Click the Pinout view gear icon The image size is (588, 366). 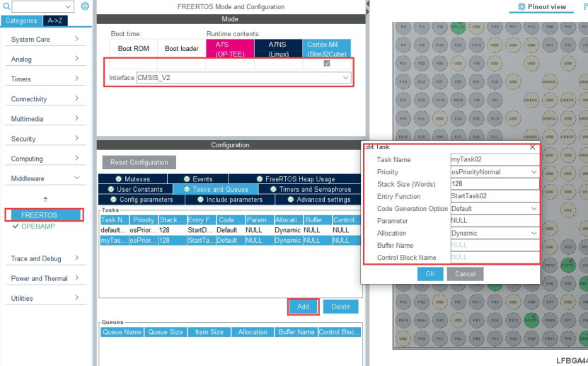521,7
